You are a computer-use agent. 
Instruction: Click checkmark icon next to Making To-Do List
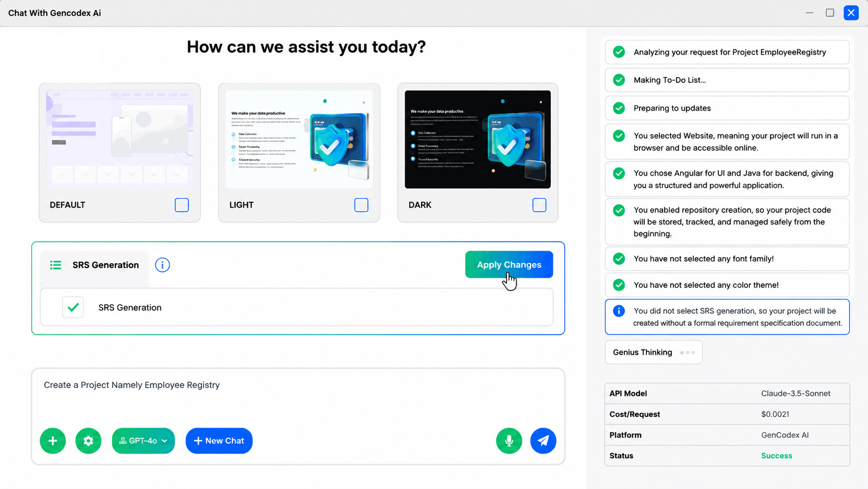pos(619,80)
